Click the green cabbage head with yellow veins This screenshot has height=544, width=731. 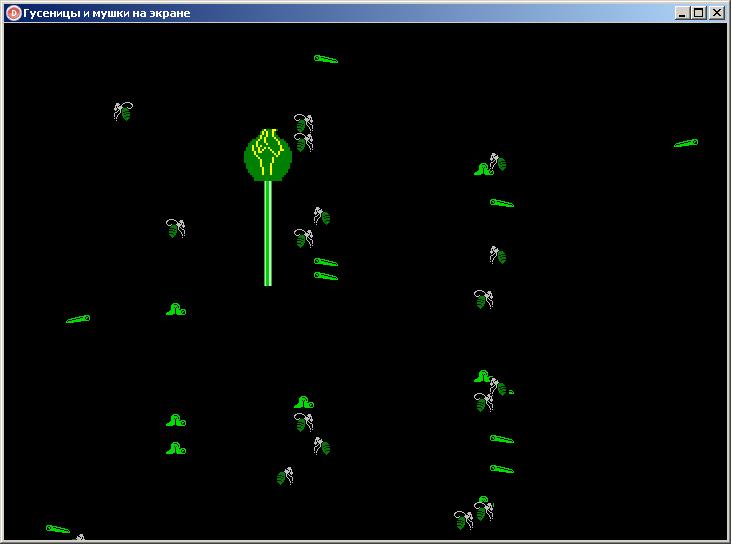tap(268, 155)
